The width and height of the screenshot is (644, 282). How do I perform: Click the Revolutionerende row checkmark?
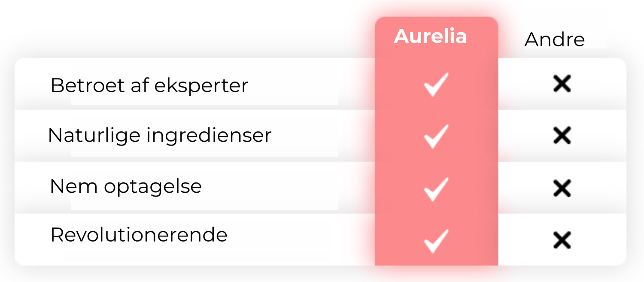pyautogui.click(x=436, y=241)
